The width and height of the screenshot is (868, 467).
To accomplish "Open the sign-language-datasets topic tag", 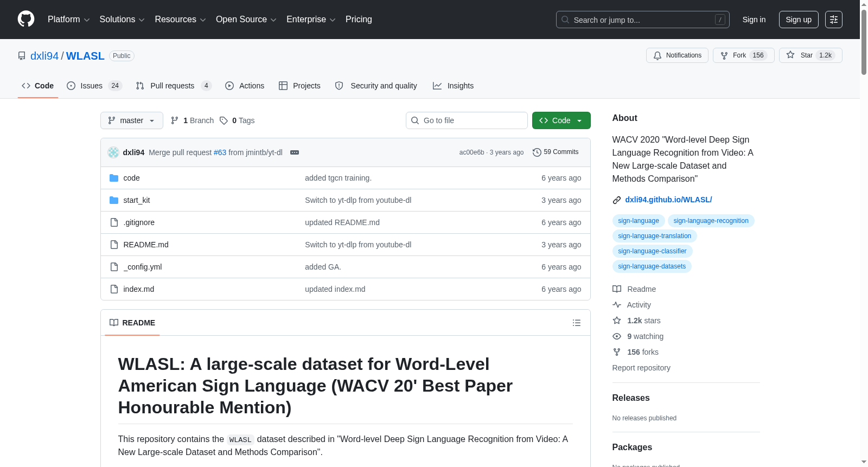I will click(652, 266).
